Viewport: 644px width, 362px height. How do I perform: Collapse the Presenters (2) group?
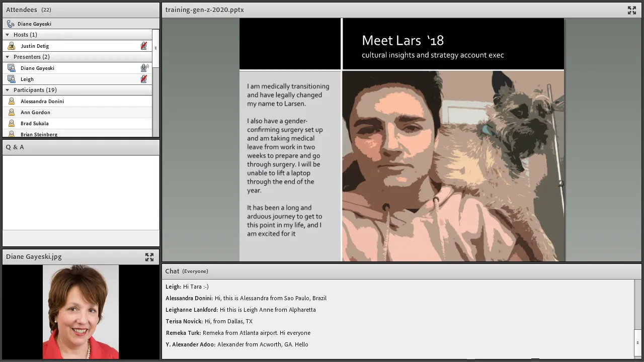click(7, 57)
